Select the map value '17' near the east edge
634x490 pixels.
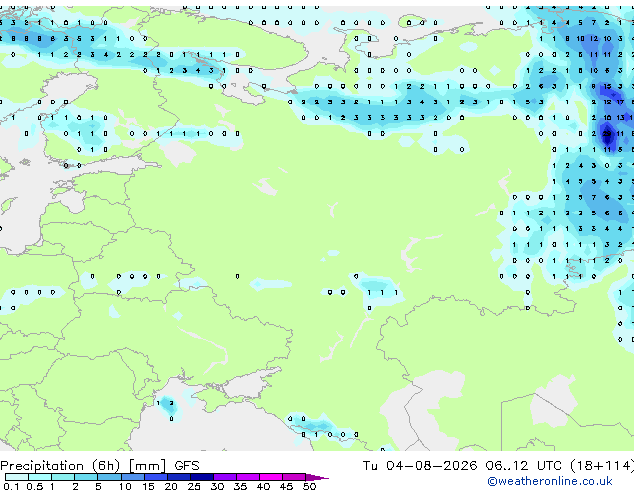pos(620,102)
